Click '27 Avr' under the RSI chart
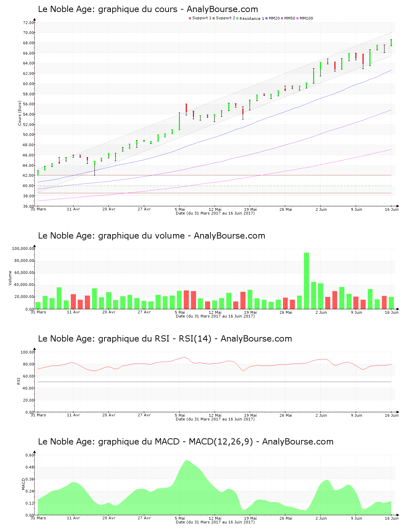412x532 pixels. tap(144, 415)
